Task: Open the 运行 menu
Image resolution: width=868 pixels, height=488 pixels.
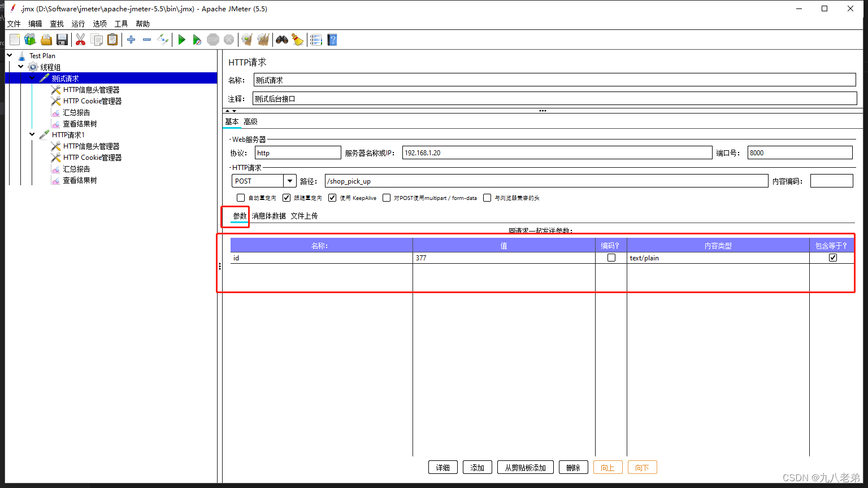Action: point(78,24)
